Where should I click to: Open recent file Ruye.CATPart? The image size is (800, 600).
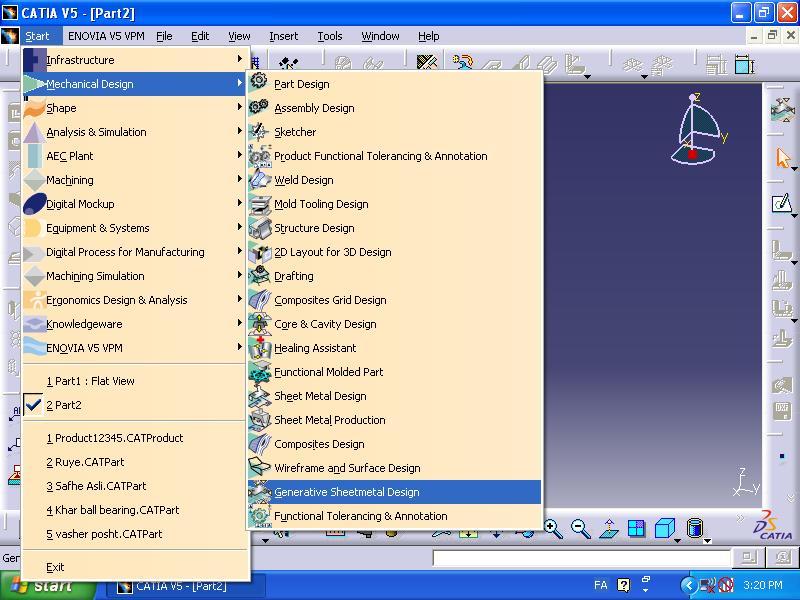85,462
